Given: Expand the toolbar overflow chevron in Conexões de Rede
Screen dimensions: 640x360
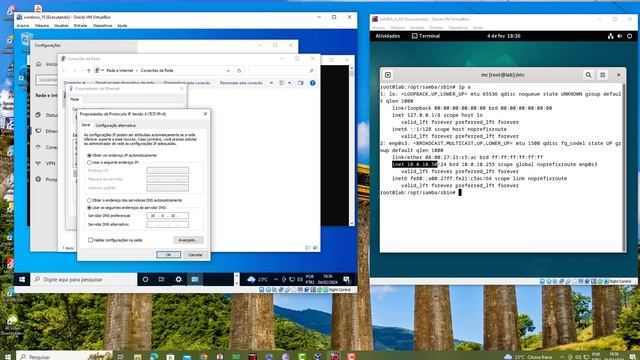Looking at the screenshot, I should (x=271, y=83).
